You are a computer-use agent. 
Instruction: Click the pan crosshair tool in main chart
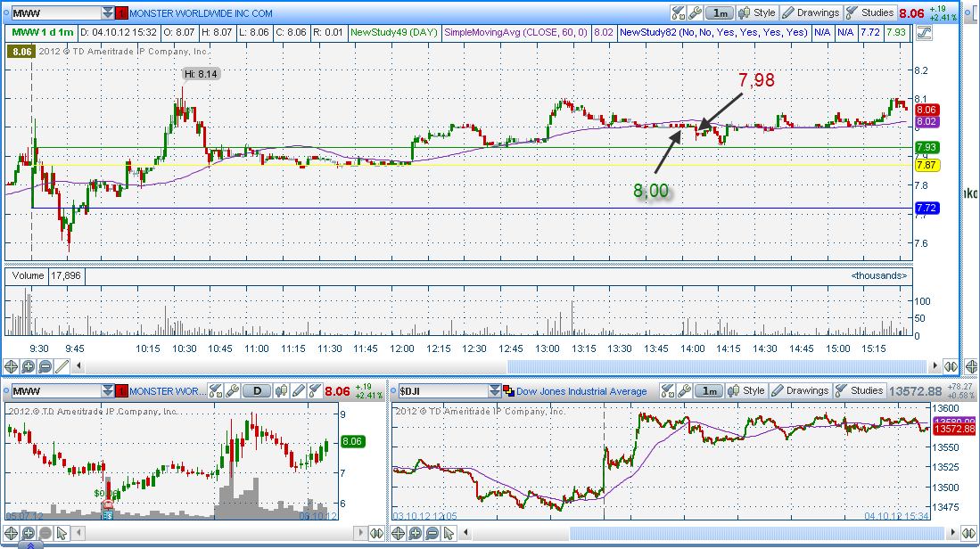(12, 366)
